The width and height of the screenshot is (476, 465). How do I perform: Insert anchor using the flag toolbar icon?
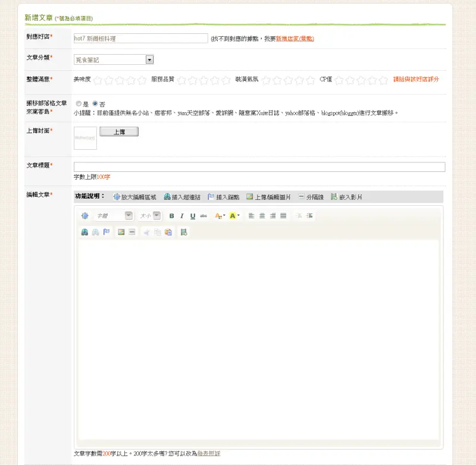(107, 232)
